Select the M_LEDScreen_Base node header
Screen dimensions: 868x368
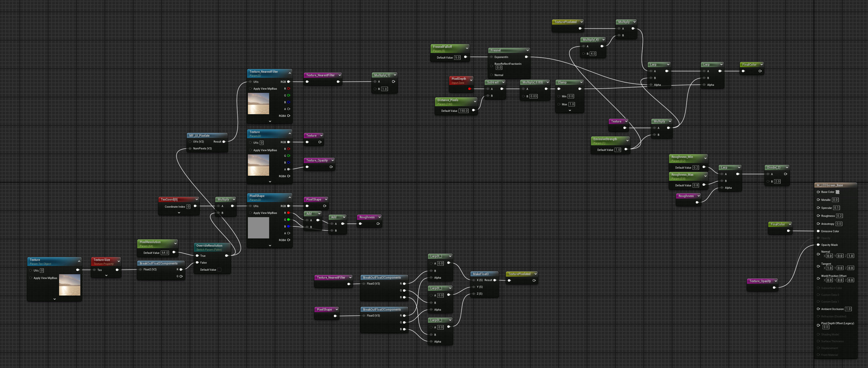(x=836, y=185)
